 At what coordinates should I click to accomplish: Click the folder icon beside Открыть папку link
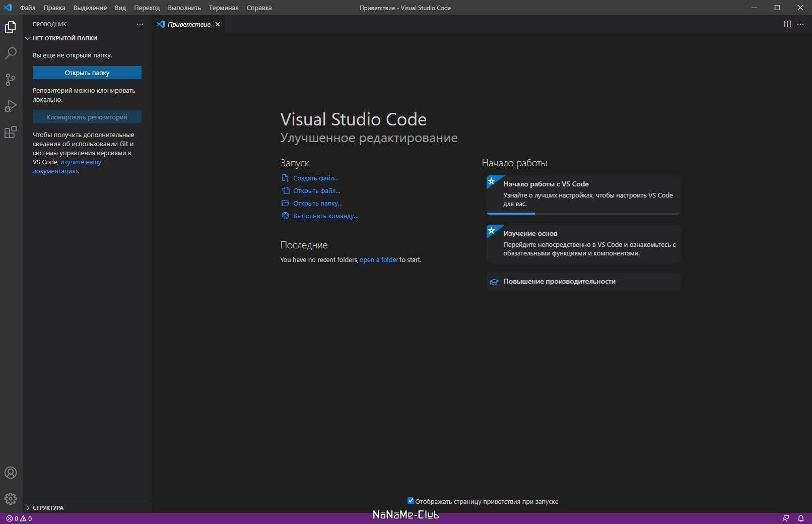pos(285,203)
